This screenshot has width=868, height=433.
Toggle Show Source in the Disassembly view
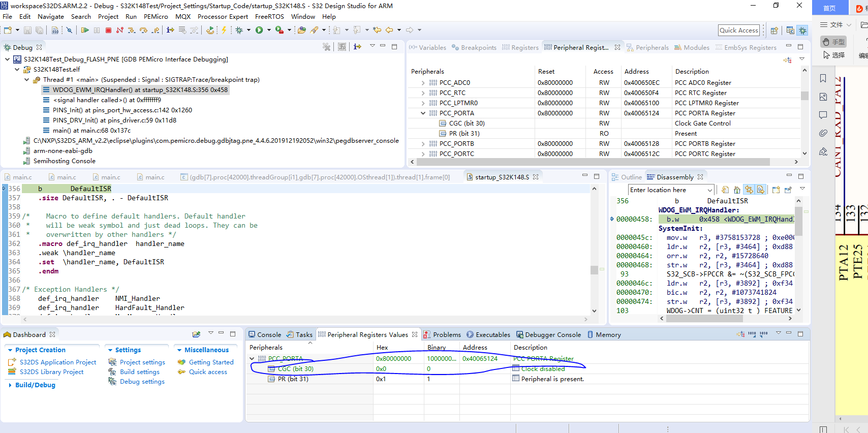[x=760, y=190]
